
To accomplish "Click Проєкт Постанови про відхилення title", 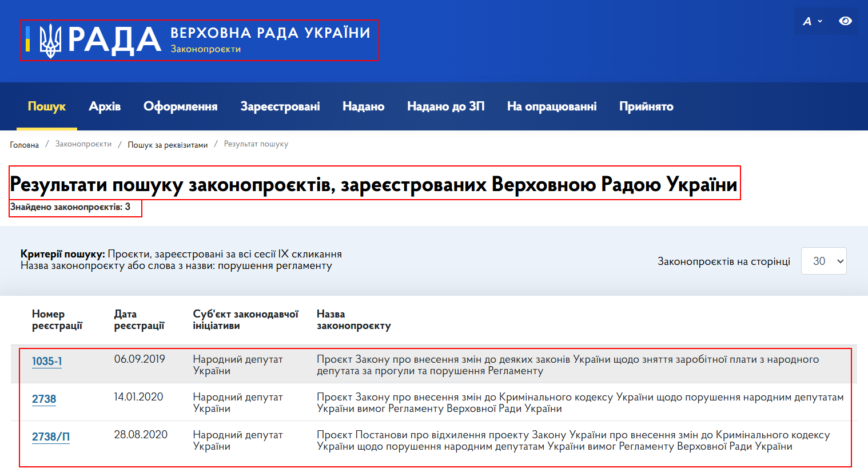I will [x=574, y=441].
